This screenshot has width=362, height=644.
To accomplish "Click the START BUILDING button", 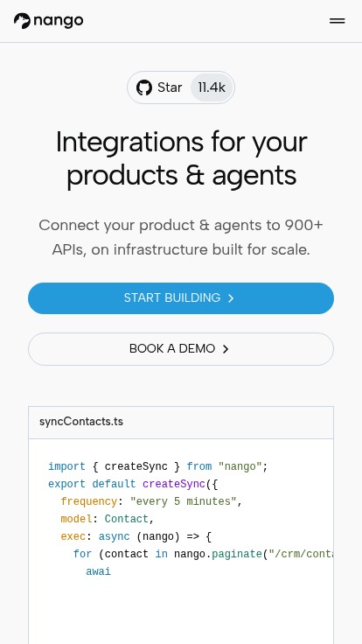I will coord(181,298).
